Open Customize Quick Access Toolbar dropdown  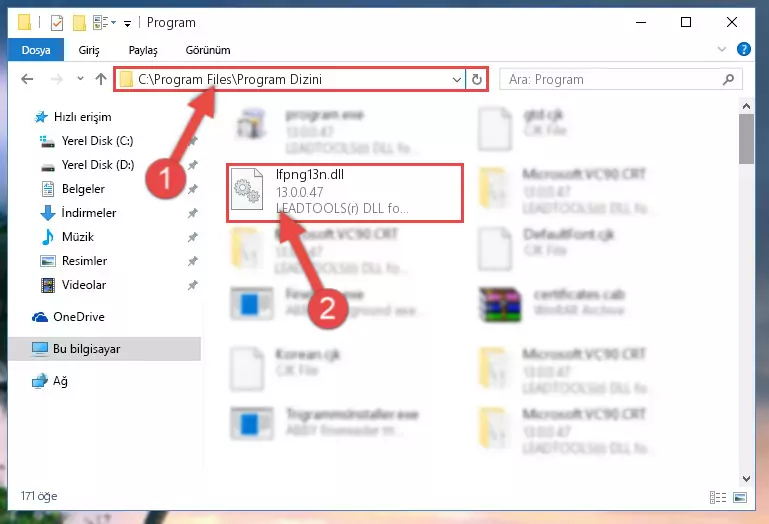[x=127, y=23]
